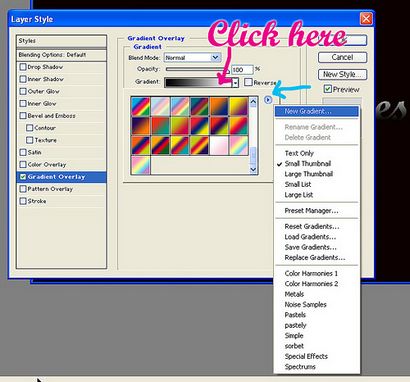Viewport: 410px width, 382px height.
Task: Click the orange-blue gradient preset thumbnail
Action: click(219, 106)
